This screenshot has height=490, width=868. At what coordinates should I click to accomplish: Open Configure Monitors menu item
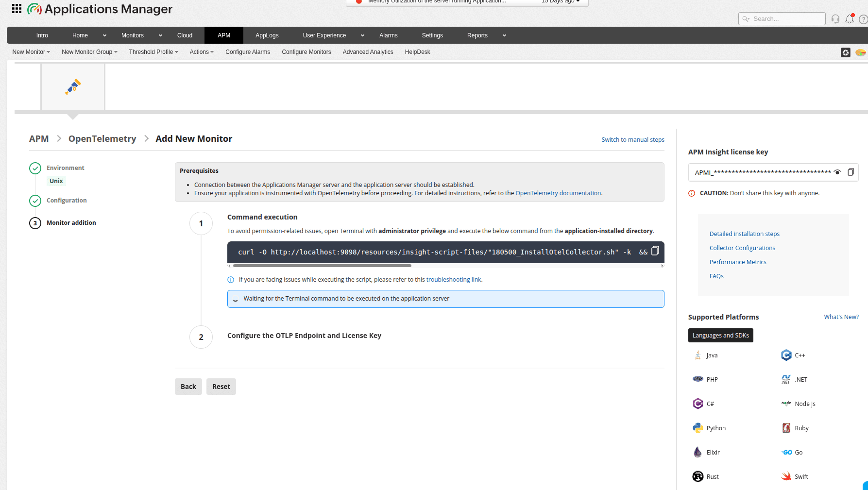306,52
